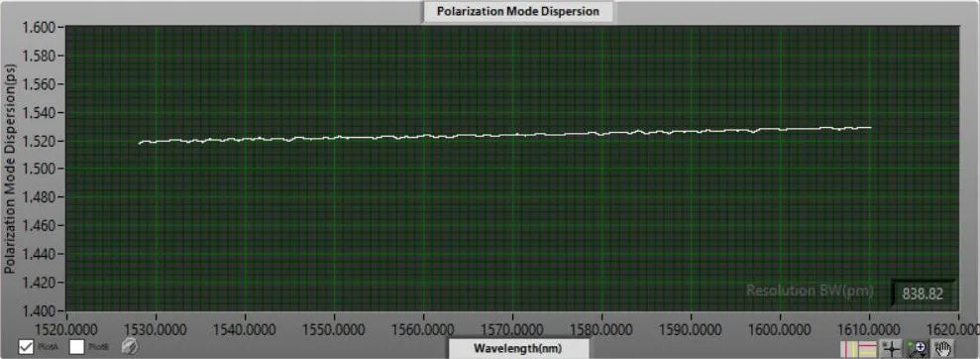Click the y-axis minimum value 1.400
The width and height of the screenshot is (980, 359).
pyautogui.click(x=39, y=310)
